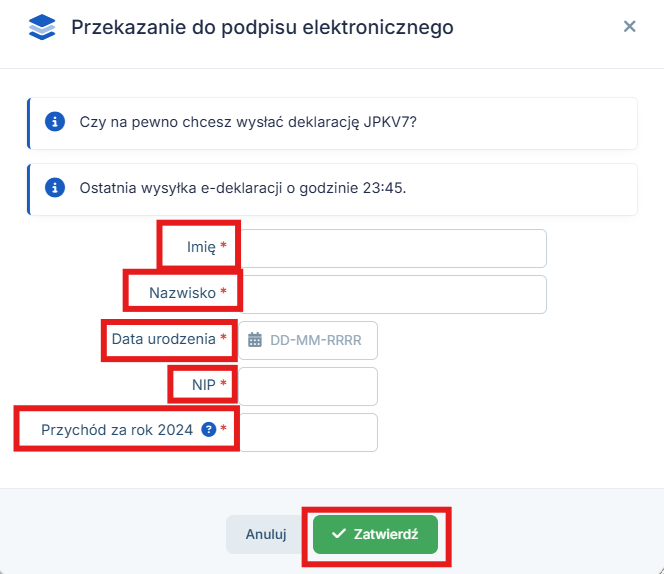The image size is (664, 574).
Task: Click the layers icon in the dialog header
Action: click(42, 27)
